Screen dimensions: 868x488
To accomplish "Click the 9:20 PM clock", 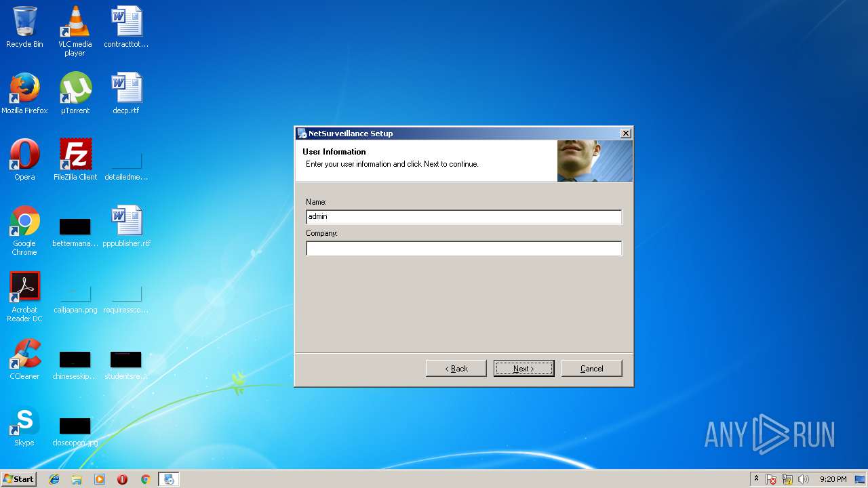I will pyautogui.click(x=833, y=479).
